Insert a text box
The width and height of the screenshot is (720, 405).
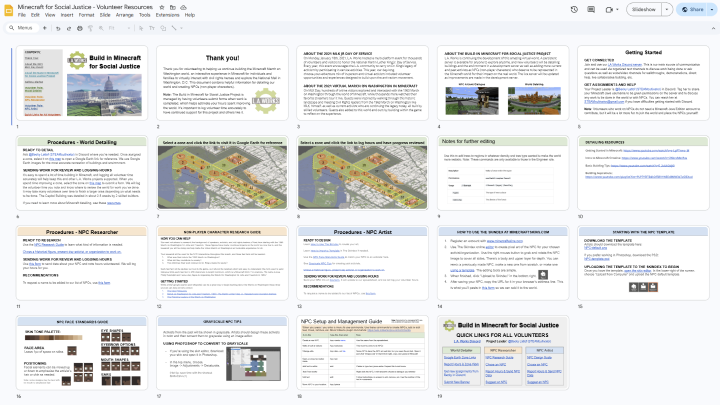tap(152, 28)
